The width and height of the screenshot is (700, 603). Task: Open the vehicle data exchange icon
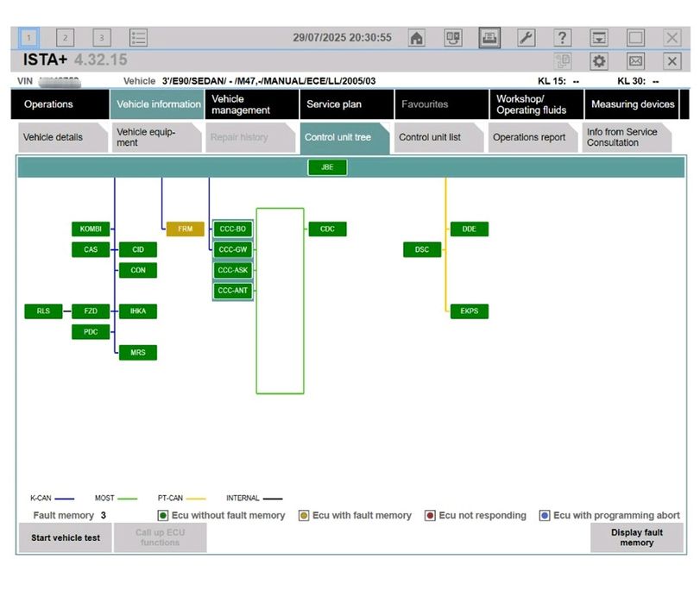click(453, 37)
